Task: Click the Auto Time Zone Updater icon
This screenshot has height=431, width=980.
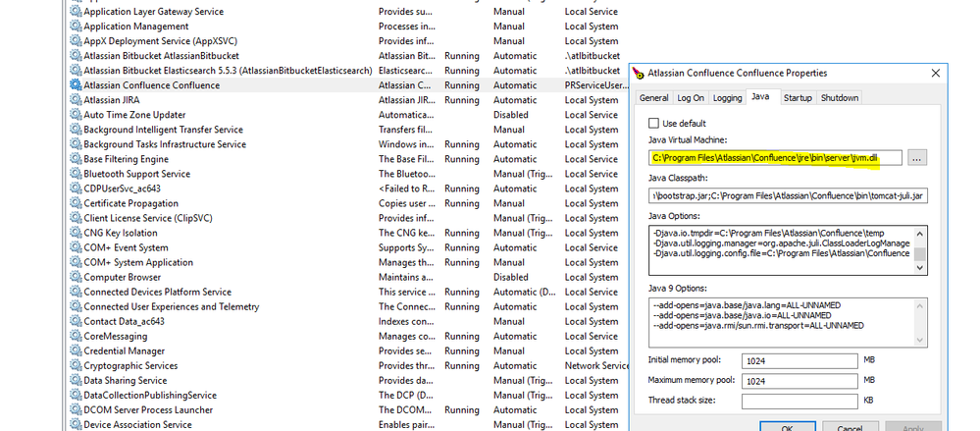Action: pyautogui.click(x=76, y=115)
